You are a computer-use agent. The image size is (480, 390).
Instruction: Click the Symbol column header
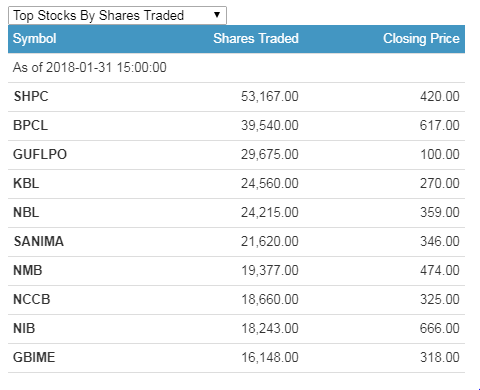pos(34,39)
